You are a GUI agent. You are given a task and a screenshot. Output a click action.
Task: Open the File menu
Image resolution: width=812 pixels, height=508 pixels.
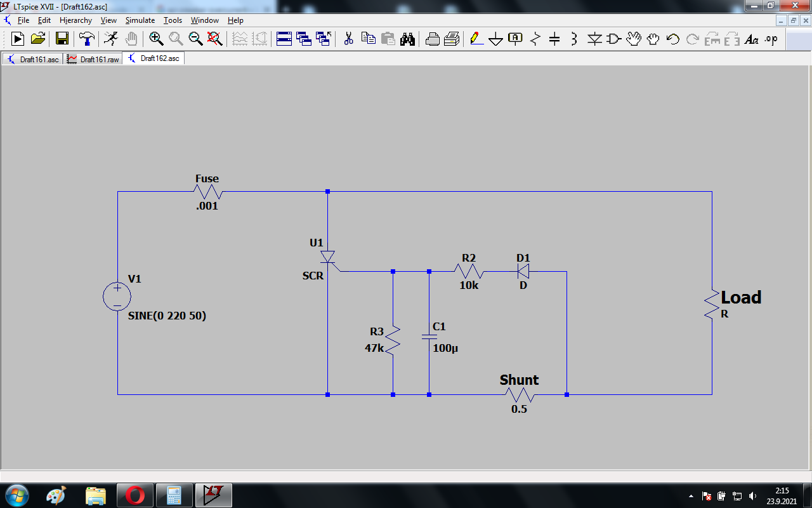(x=23, y=20)
